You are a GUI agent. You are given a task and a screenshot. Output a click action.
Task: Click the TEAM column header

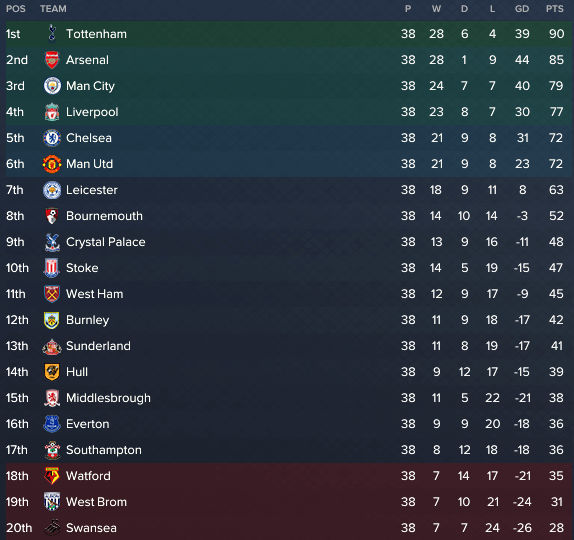[53, 9]
